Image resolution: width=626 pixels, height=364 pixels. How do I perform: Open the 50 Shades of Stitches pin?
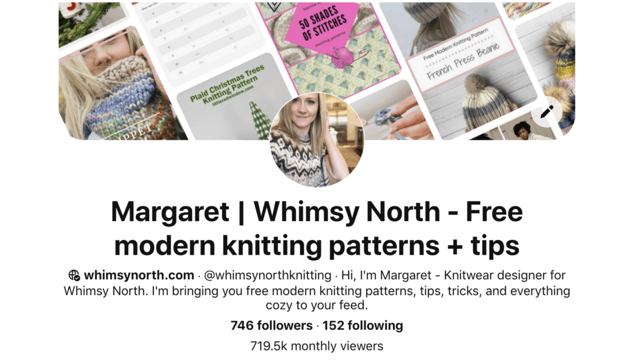[328, 44]
